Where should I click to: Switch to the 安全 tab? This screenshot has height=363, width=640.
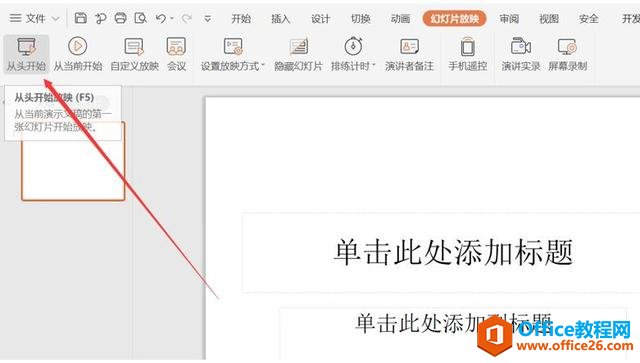click(589, 18)
